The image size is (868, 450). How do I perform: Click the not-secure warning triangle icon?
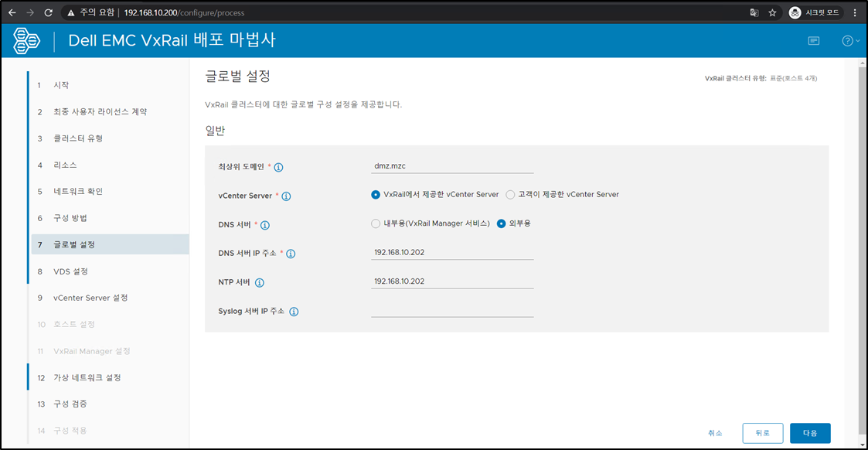[71, 12]
